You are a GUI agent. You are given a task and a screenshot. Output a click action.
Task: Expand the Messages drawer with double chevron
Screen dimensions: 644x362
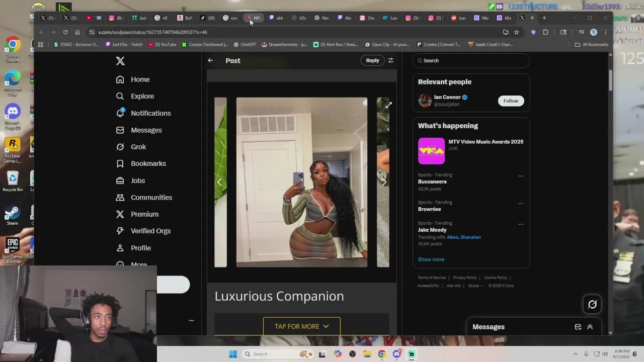[590, 327]
